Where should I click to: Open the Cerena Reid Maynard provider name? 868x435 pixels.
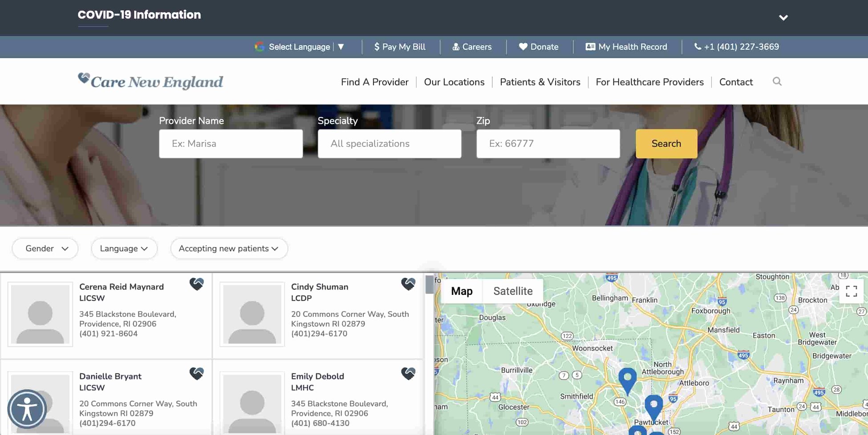click(122, 287)
